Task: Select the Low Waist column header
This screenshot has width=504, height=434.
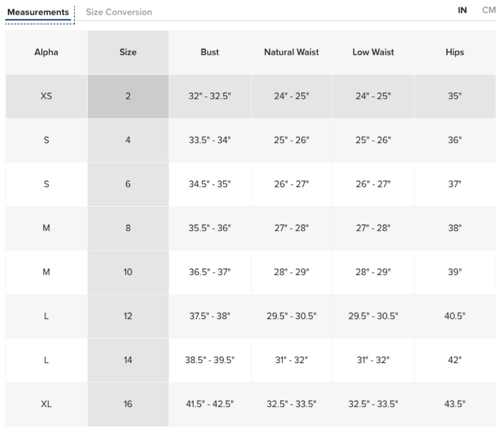Action: 373,52
